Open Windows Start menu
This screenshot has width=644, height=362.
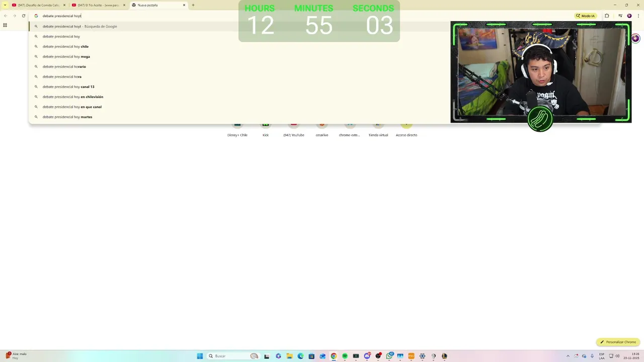click(200, 356)
